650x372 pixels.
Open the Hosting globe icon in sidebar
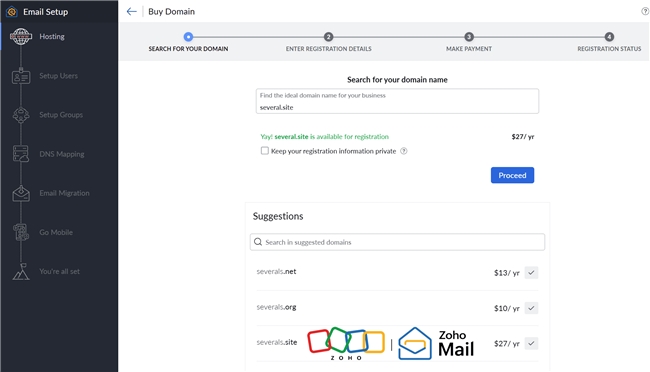click(x=21, y=36)
